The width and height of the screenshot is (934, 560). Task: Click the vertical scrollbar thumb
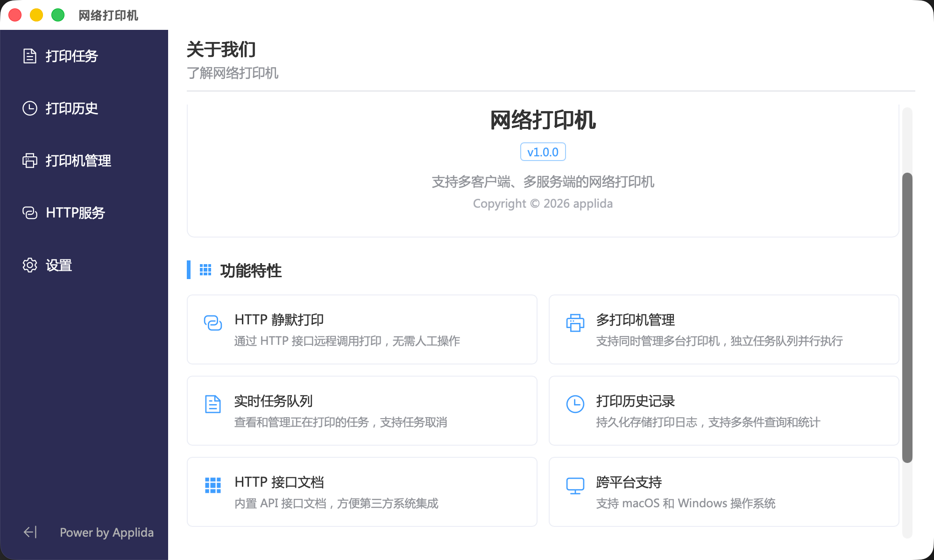coord(907,318)
